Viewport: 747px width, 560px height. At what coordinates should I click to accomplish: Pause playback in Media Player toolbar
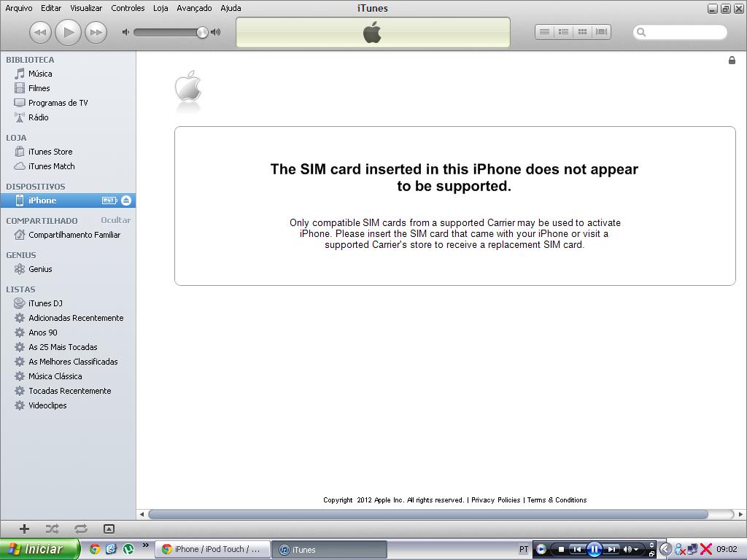pyautogui.click(x=595, y=549)
